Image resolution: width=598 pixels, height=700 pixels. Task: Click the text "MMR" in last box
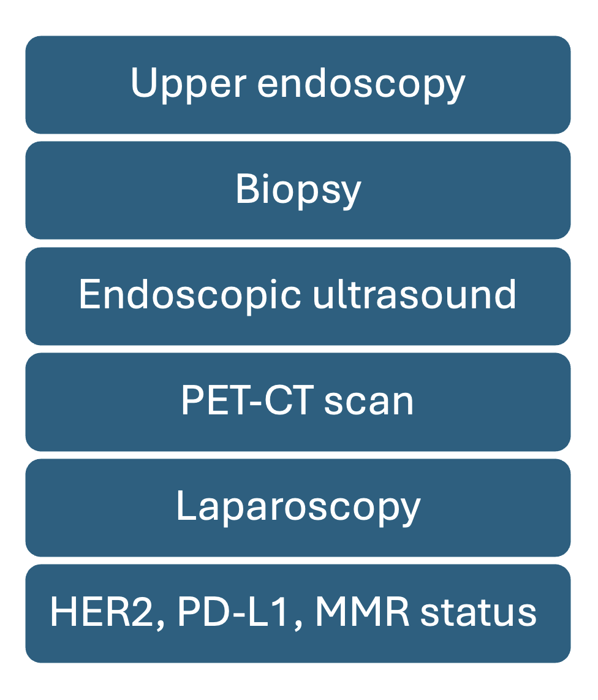tap(362, 612)
